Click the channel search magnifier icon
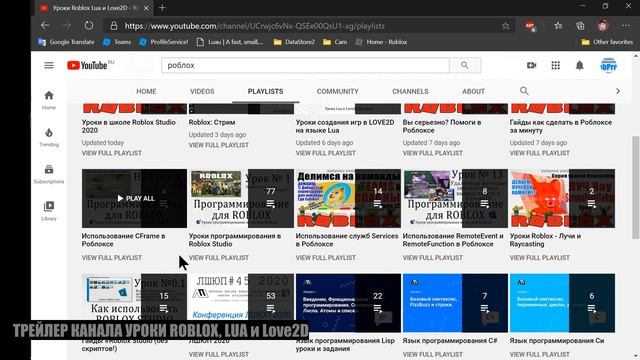Viewport: 640px width, 360px height. (524, 91)
